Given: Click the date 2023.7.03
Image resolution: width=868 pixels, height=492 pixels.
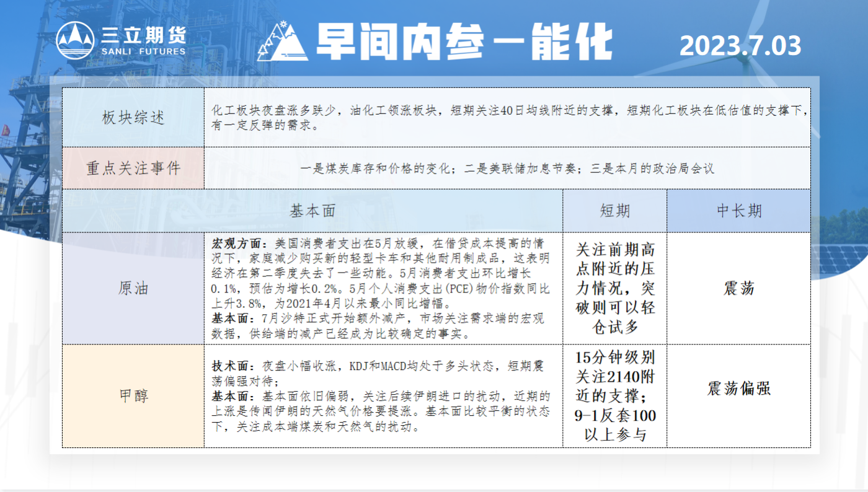Looking at the screenshot, I should point(740,46).
